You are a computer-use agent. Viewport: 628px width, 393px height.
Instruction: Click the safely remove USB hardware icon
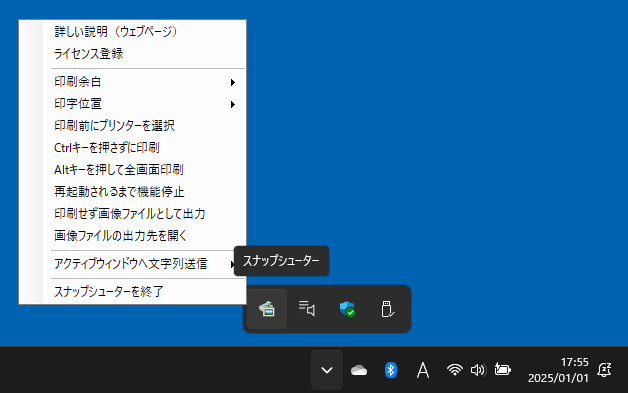[387, 309]
